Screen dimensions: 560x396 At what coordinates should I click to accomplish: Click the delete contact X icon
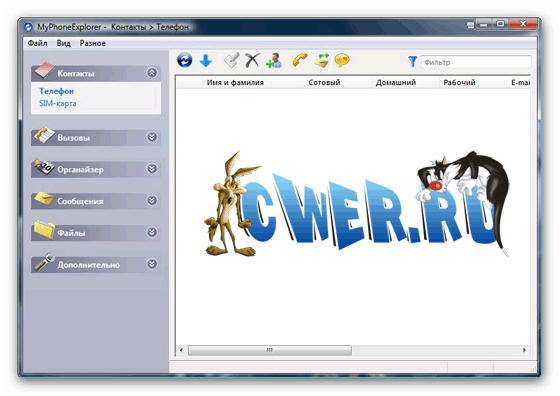click(x=252, y=60)
